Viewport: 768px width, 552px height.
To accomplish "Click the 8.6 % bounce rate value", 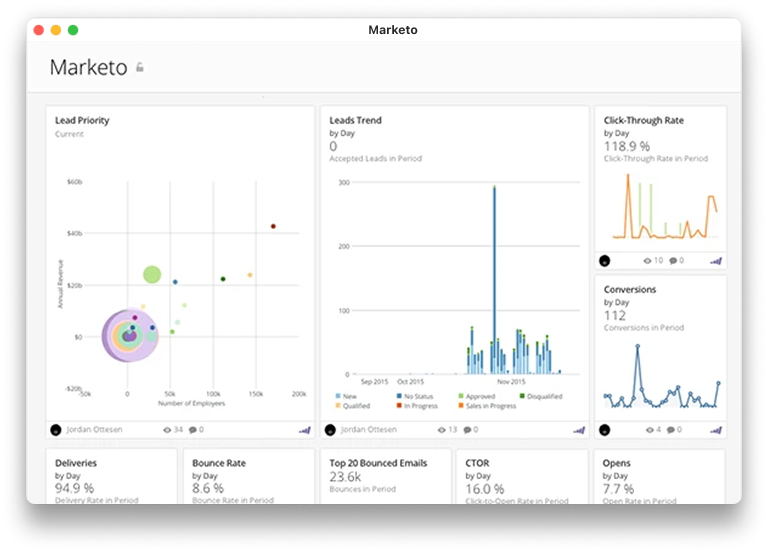I will 208,488.
